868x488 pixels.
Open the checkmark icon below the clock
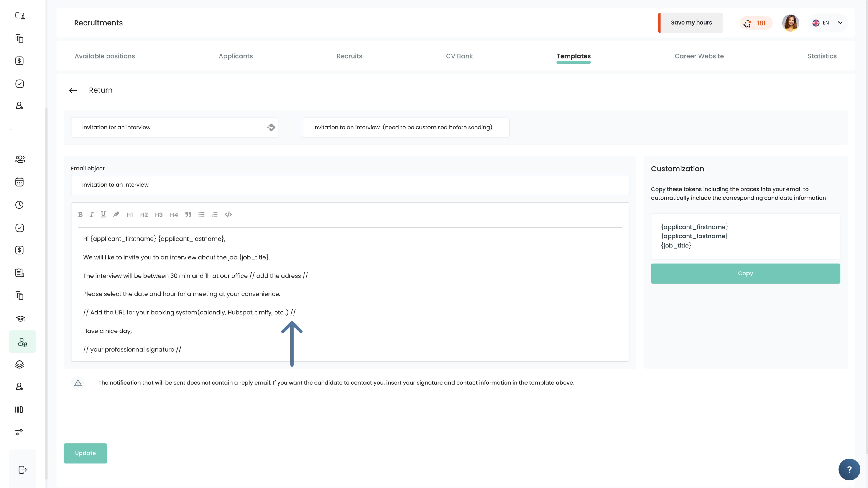point(20,228)
